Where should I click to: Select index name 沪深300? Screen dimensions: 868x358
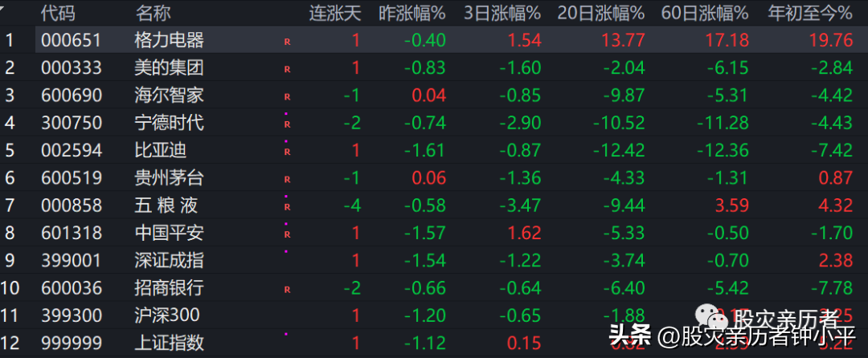[167, 315]
